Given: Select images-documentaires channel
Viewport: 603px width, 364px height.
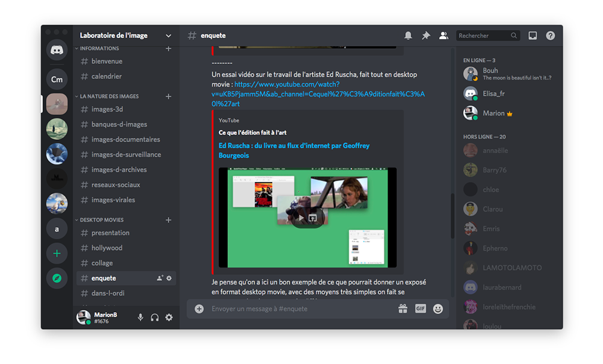Looking at the screenshot, I should [x=126, y=139].
